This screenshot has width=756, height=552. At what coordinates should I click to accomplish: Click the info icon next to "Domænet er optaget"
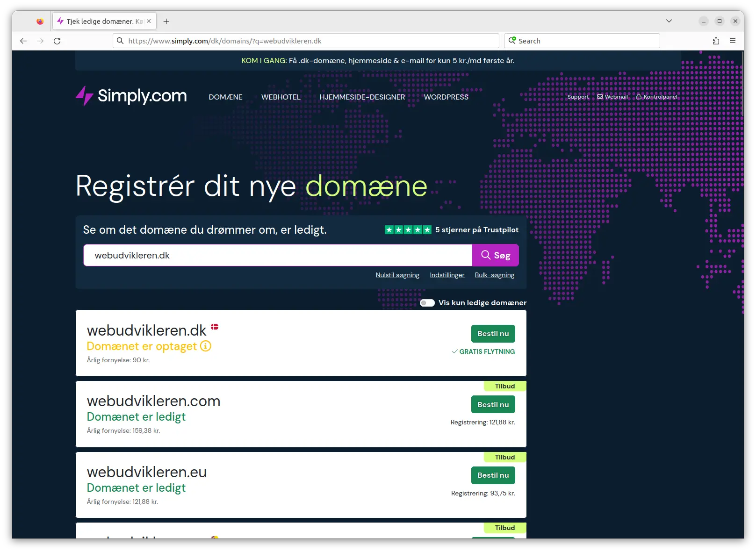click(206, 346)
